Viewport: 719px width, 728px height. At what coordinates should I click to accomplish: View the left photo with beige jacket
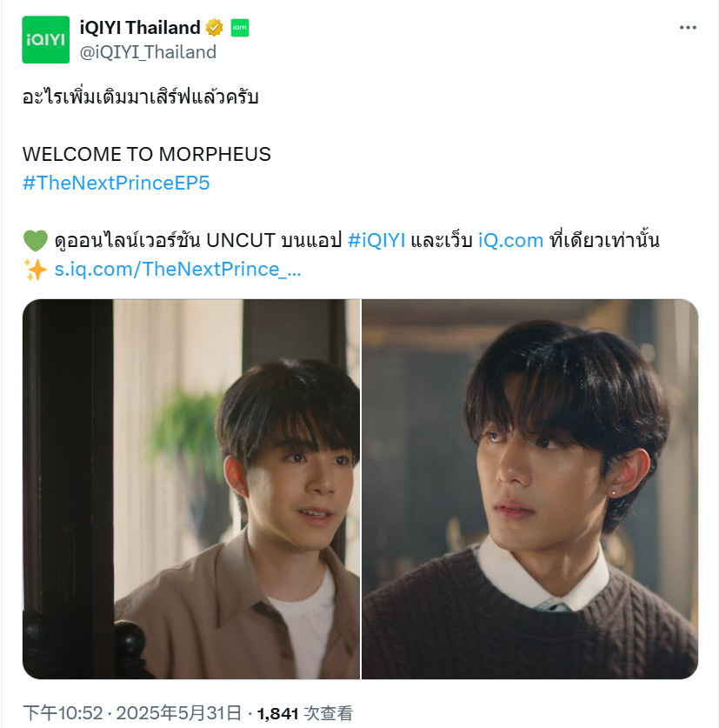[190, 489]
